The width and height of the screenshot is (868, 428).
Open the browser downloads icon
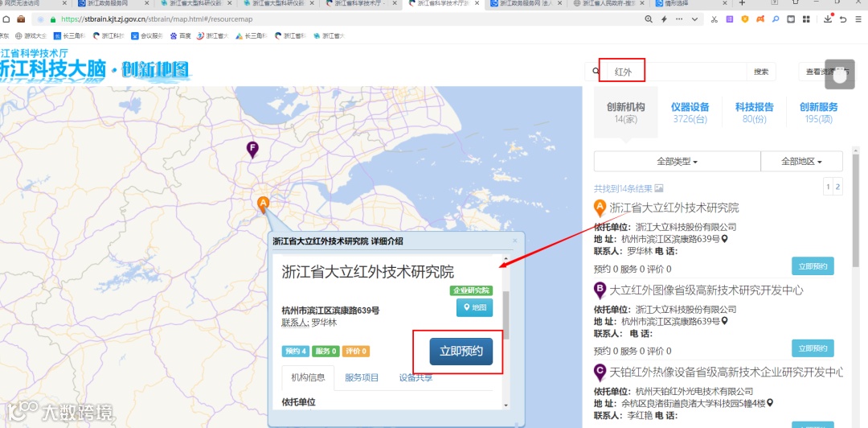click(x=828, y=19)
